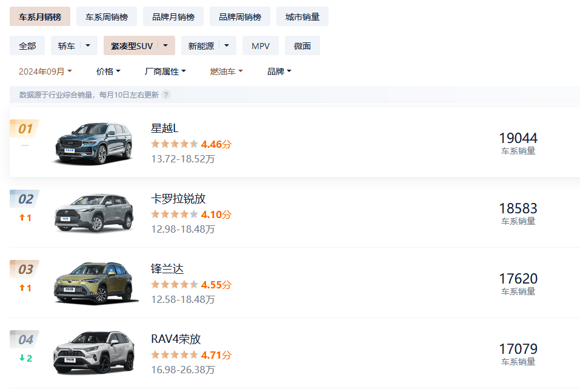Expand the 轿车 dropdown arrow
Viewport: 580px width, 392px height.
[88, 45]
